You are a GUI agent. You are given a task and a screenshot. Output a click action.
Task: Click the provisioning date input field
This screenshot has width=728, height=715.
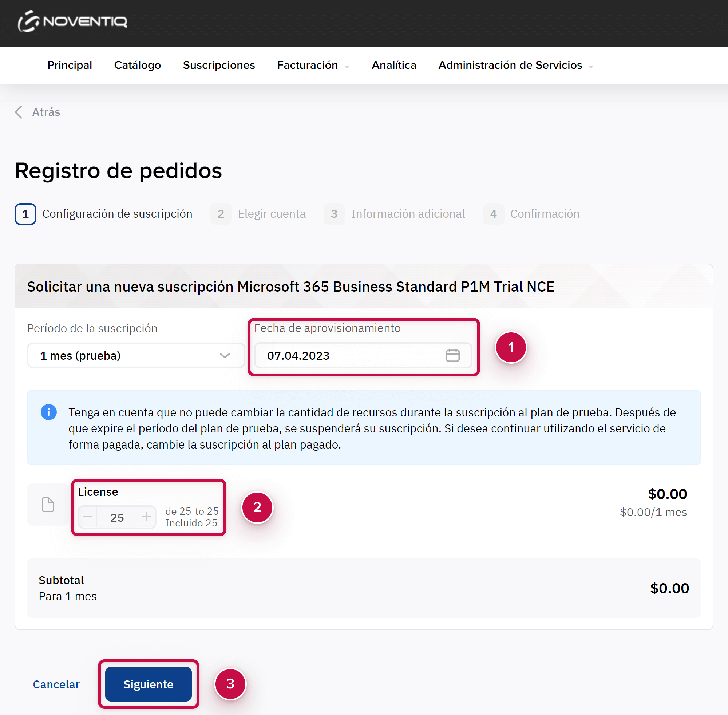pos(349,355)
